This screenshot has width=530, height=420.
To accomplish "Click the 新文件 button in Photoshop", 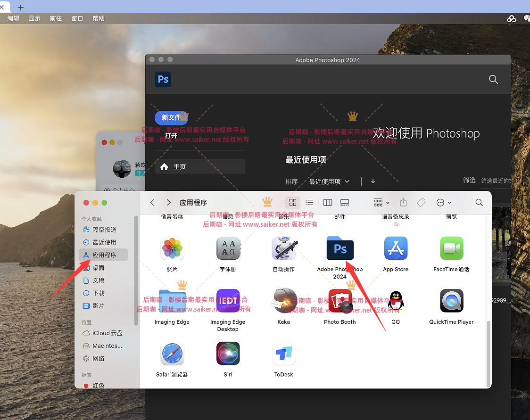I will pos(171,117).
